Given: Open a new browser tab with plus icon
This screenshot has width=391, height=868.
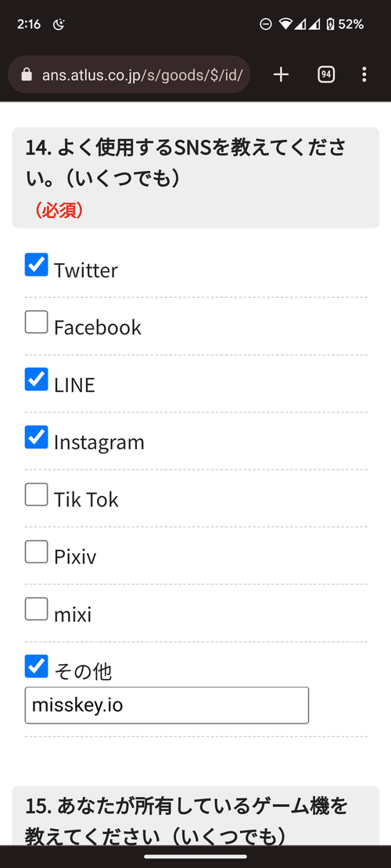Looking at the screenshot, I should [282, 75].
